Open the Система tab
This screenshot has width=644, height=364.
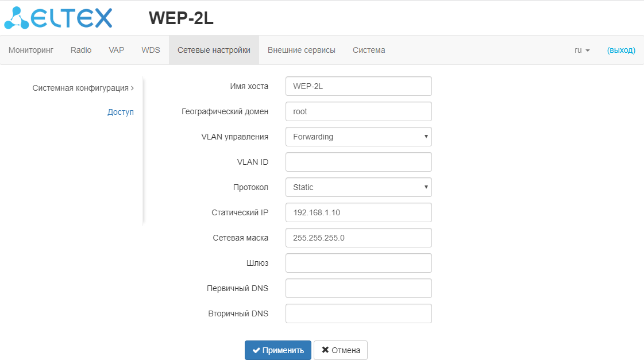coord(369,50)
